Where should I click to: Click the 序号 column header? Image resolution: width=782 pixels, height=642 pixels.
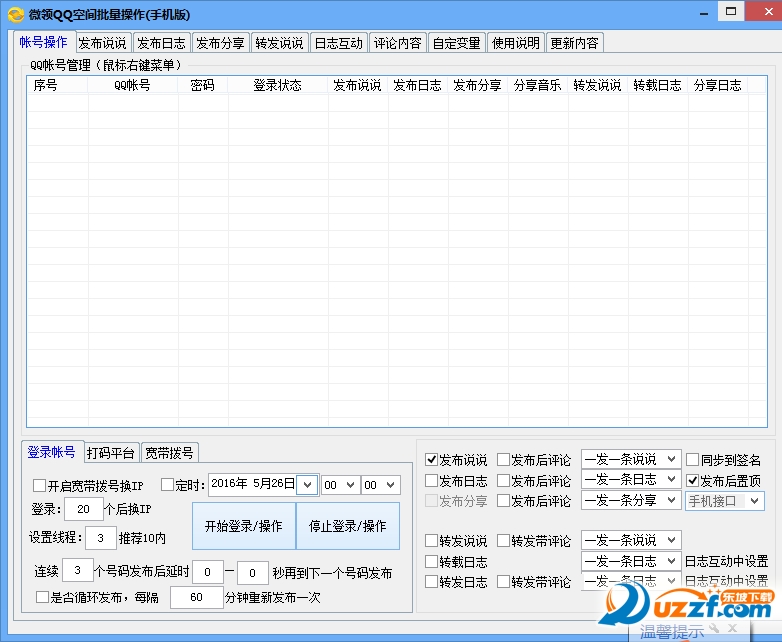(x=57, y=85)
